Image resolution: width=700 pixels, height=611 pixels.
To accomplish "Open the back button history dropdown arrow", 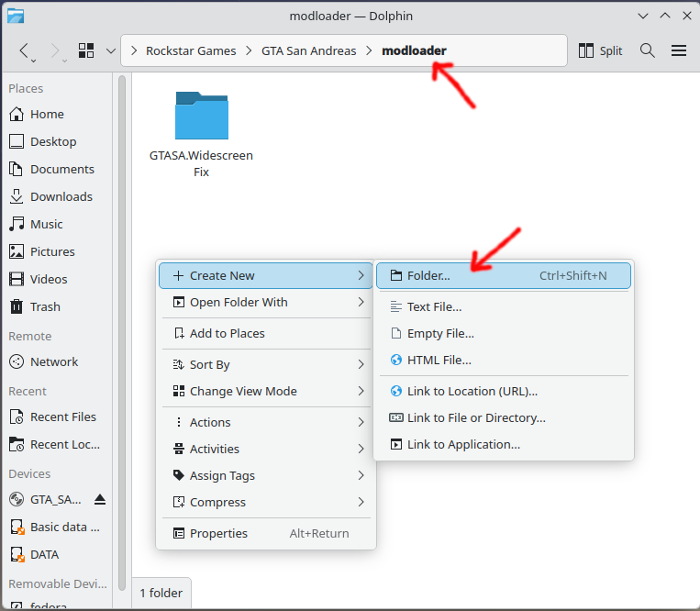I will click(x=33, y=61).
